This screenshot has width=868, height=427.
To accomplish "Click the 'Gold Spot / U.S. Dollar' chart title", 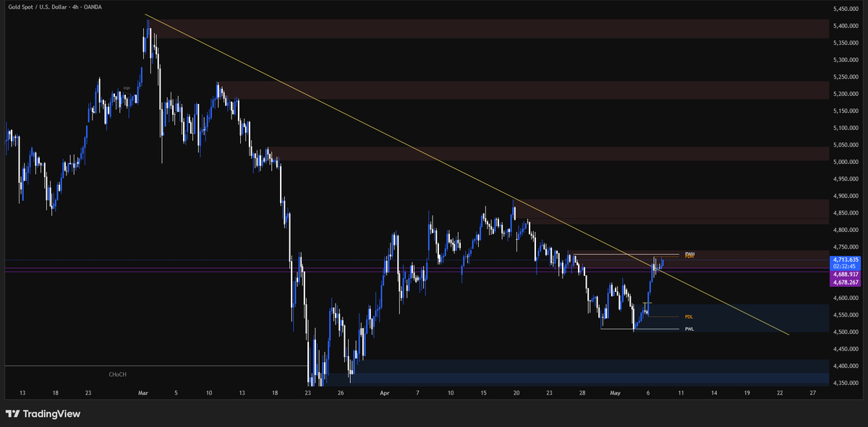I will point(36,6).
